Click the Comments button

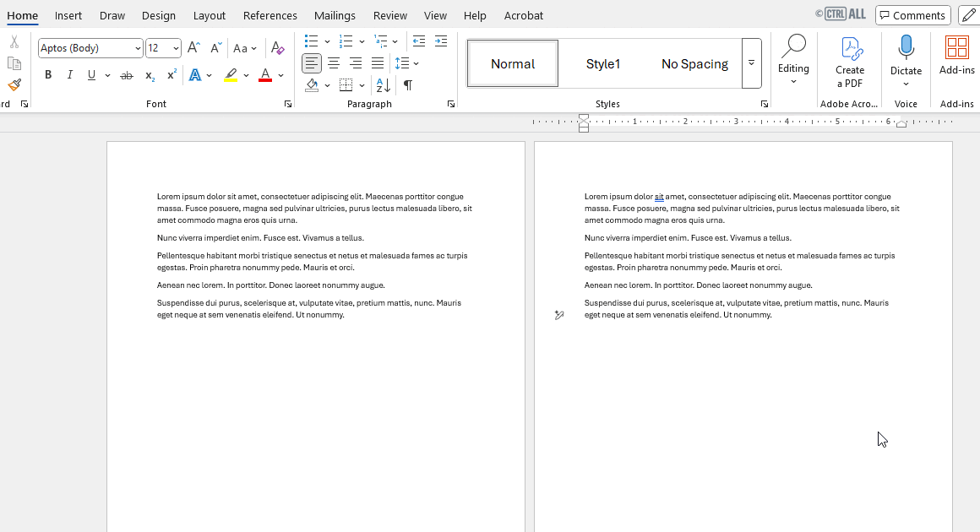tap(912, 15)
